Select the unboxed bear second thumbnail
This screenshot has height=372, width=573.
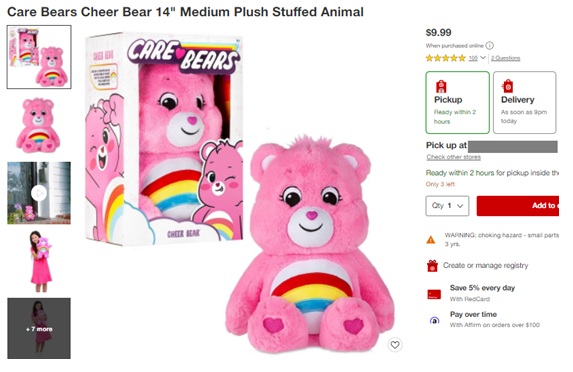(39, 125)
